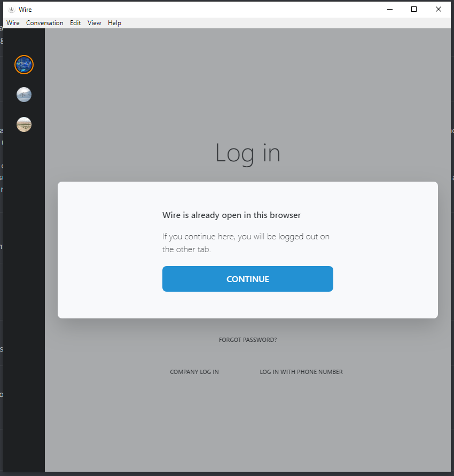Open the View menu
454x476 pixels.
[95, 23]
